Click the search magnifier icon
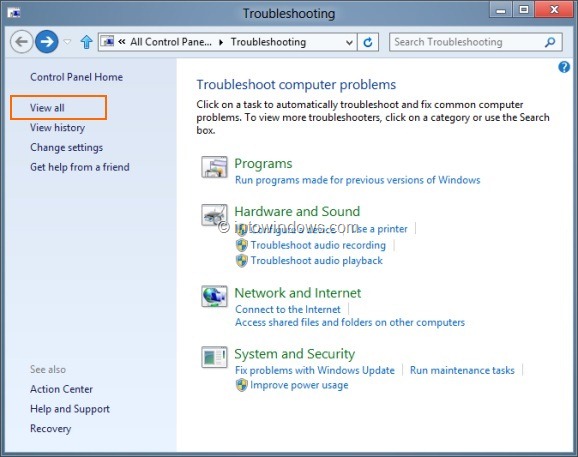 [x=550, y=42]
